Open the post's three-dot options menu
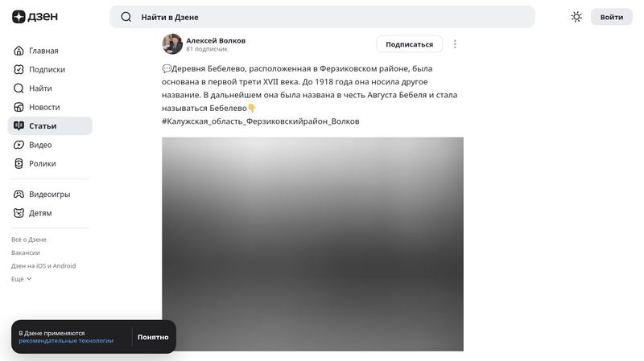The width and height of the screenshot is (644, 361). pyautogui.click(x=455, y=44)
